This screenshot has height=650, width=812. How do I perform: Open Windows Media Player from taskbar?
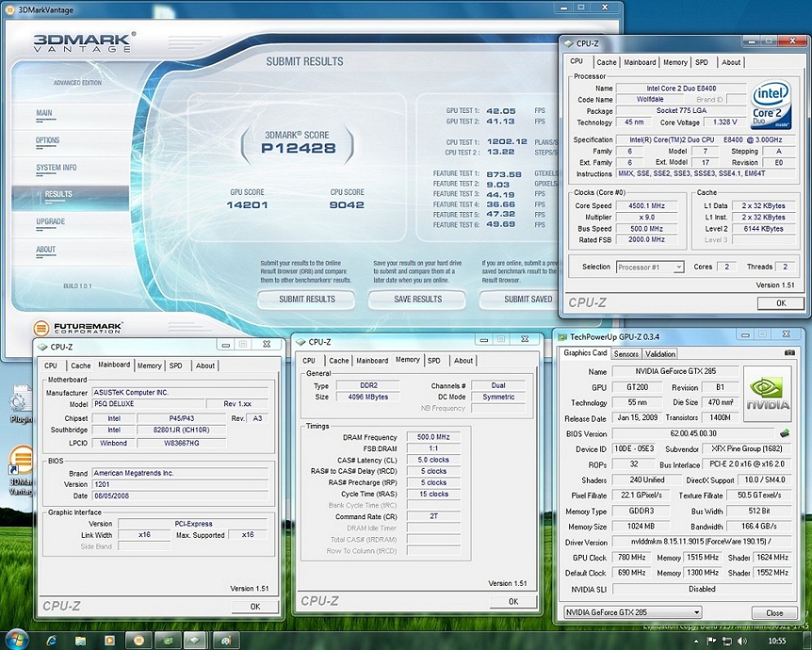click(x=110, y=641)
